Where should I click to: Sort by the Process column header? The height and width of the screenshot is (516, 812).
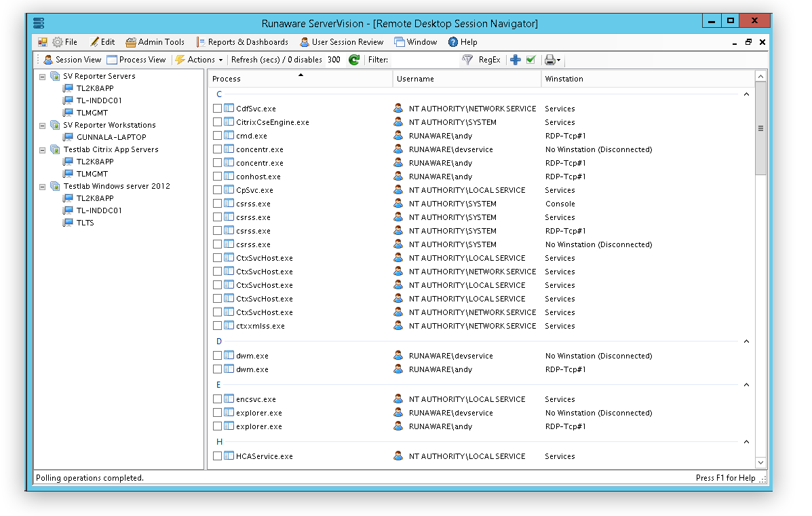click(x=300, y=79)
